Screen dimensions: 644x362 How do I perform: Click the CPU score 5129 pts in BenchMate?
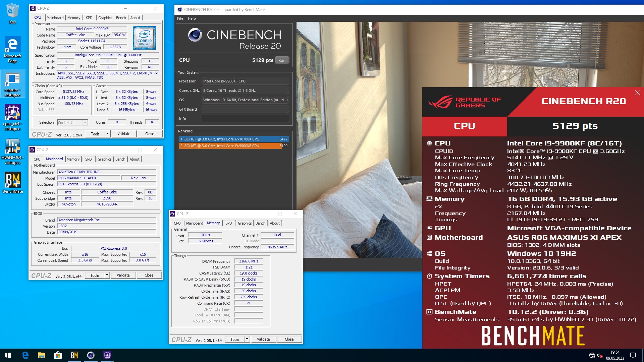tap(575, 126)
